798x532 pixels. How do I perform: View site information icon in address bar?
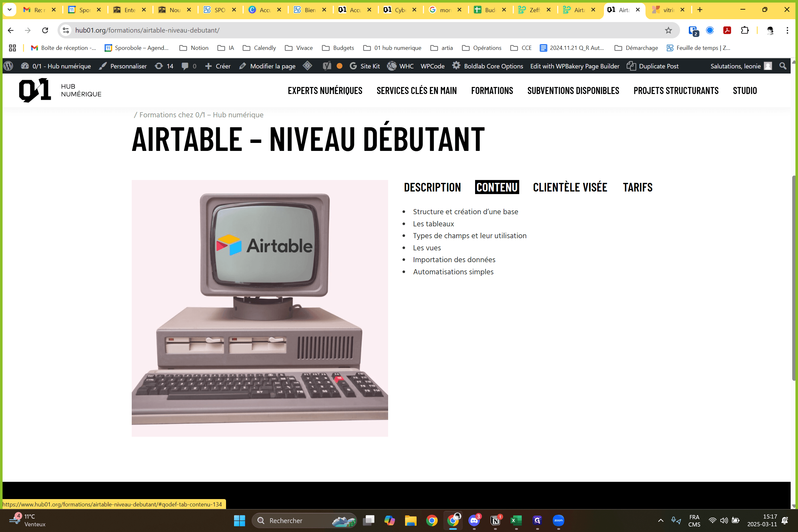(66, 30)
